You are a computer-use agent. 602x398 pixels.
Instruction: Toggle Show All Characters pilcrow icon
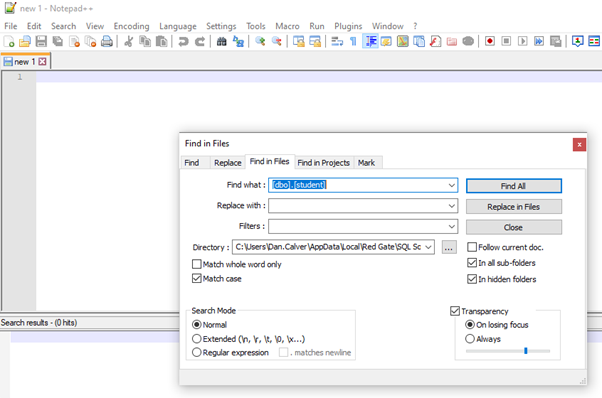(x=353, y=41)
